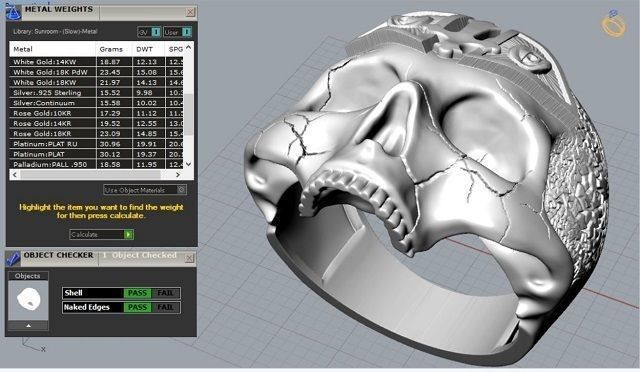This screenshot has width=640, height=372.
Task: Close the Metal Weights panel
Action: click(x=190, y=12)
